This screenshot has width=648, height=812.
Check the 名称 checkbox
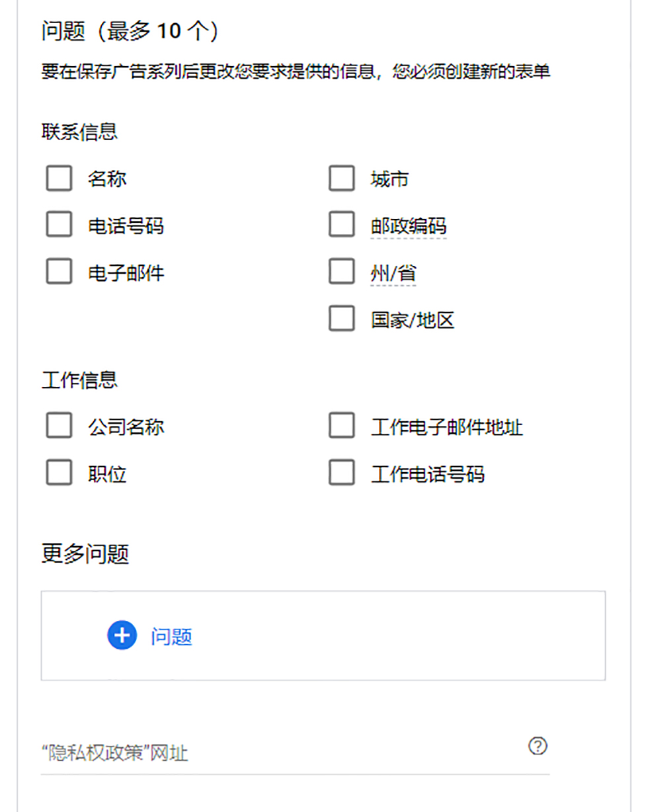click(59, 179)
